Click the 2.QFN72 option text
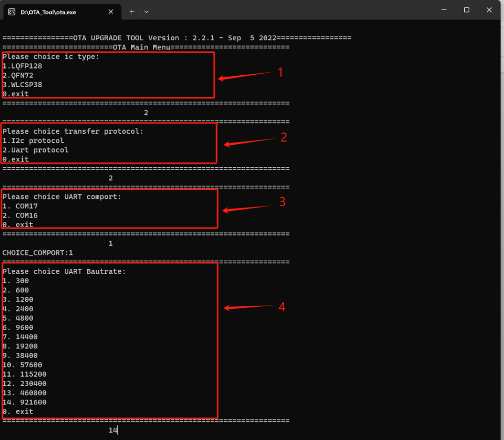Viewport: 504px width, 440px height. (x=18, y=75)
